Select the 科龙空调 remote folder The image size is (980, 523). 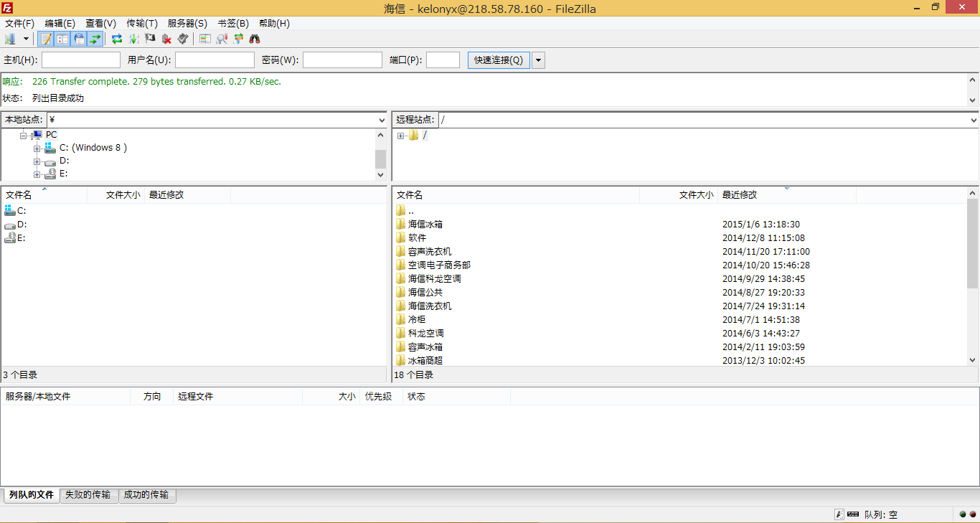point(420,333)
